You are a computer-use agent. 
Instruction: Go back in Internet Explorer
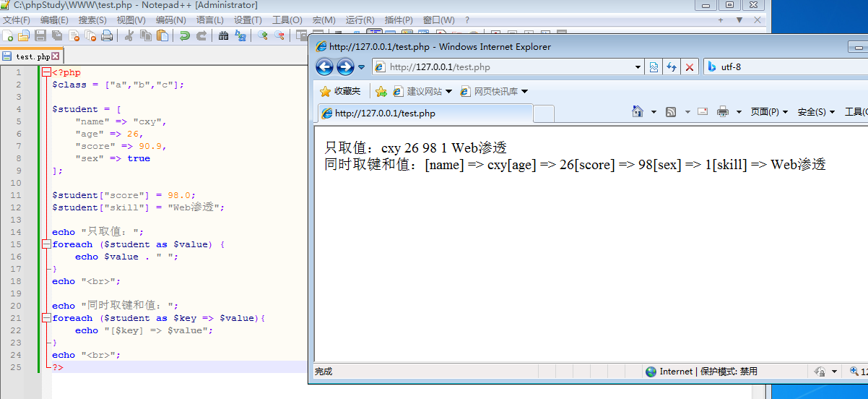pos(324,67)
